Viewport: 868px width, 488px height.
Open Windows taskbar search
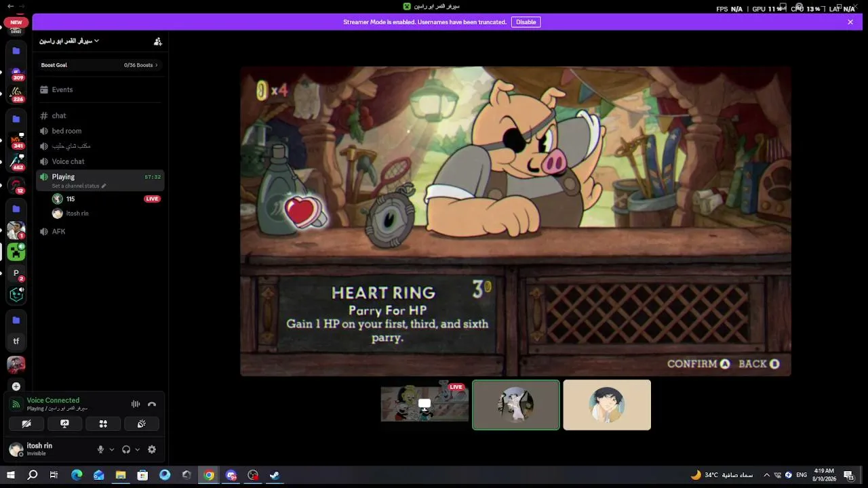[32, 475]
